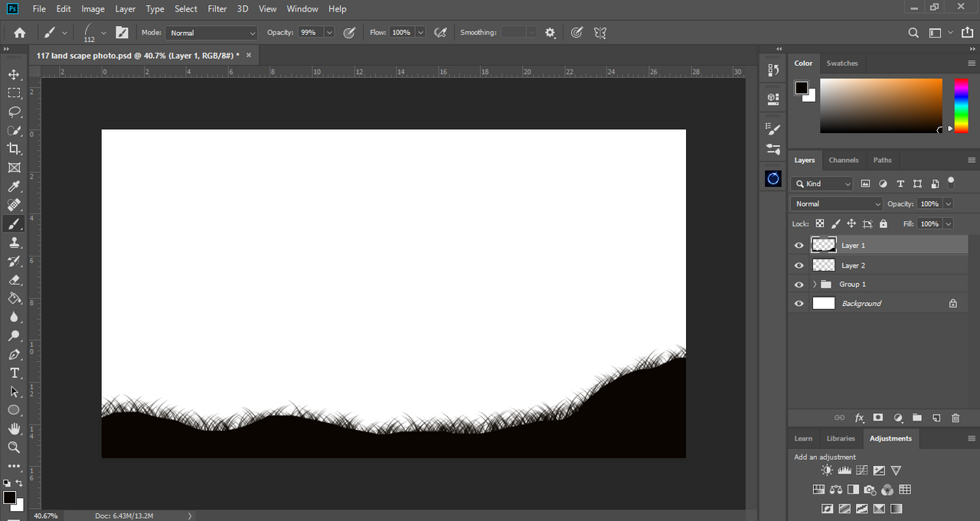Select the Clone Stamp tool
980x521 pixels.
14,243
